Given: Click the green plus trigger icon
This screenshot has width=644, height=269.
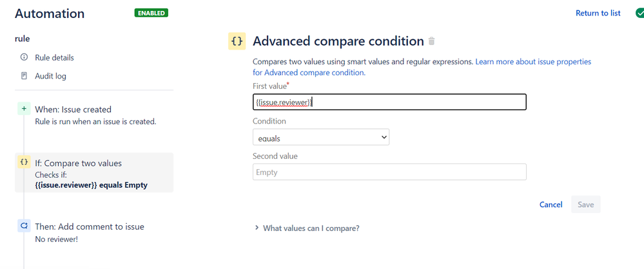Looking at the screenshot, I should tap(24, 109).
